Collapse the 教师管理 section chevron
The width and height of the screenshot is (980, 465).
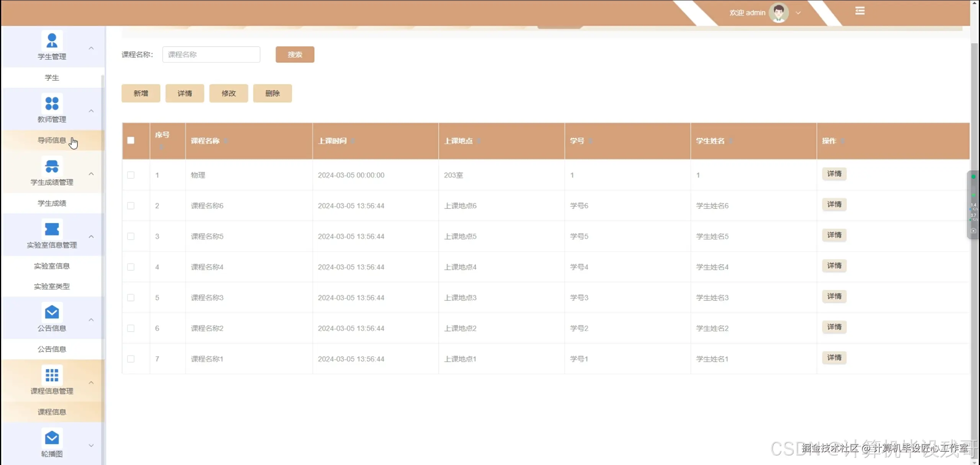91,111
